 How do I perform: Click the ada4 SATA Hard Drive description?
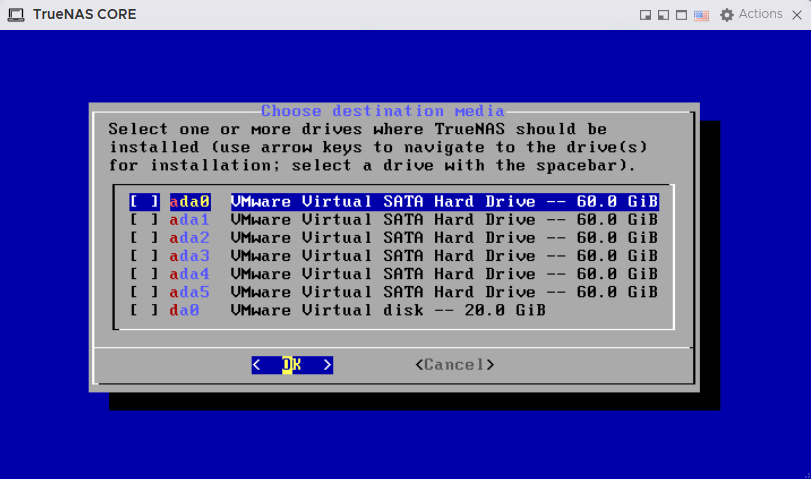(x=444, y=274)
